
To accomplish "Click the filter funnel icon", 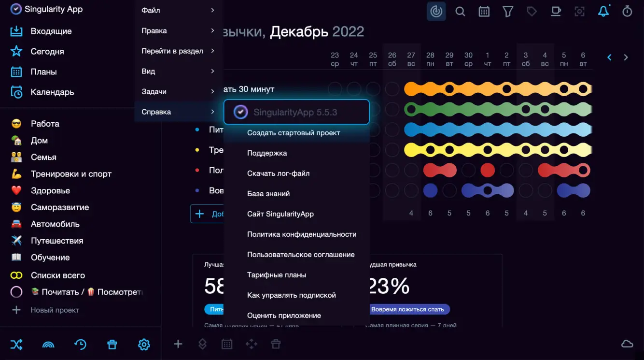I will [508, 12].
